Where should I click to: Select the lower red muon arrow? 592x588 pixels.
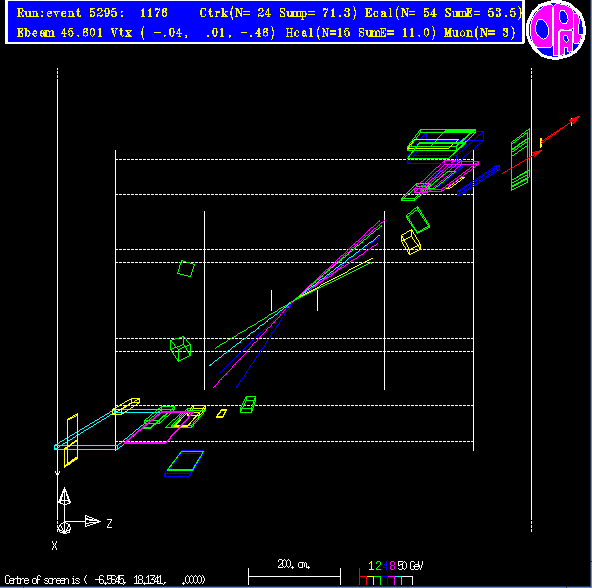(x=522, y=162)
